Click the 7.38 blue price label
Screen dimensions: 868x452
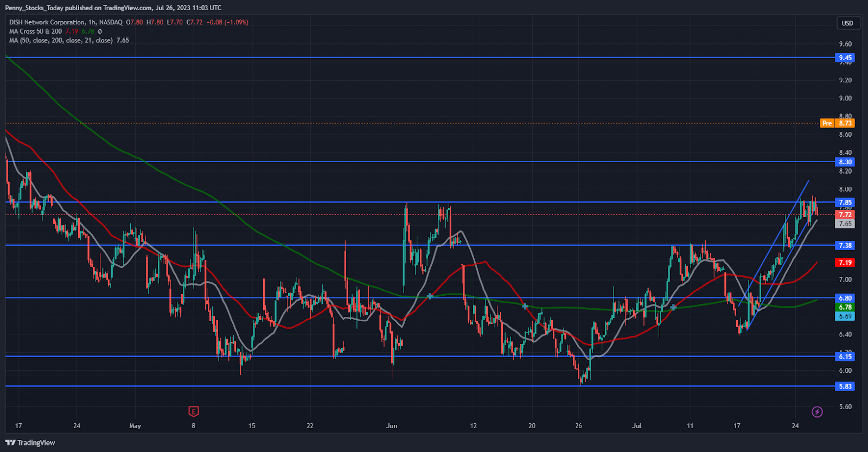pyautogui.click(x=845, y=246)
